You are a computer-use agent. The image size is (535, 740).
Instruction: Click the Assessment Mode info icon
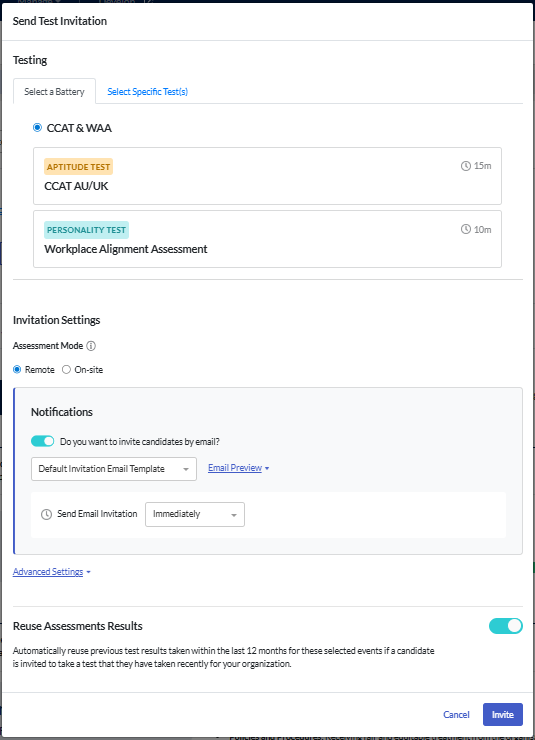(92, 346)
